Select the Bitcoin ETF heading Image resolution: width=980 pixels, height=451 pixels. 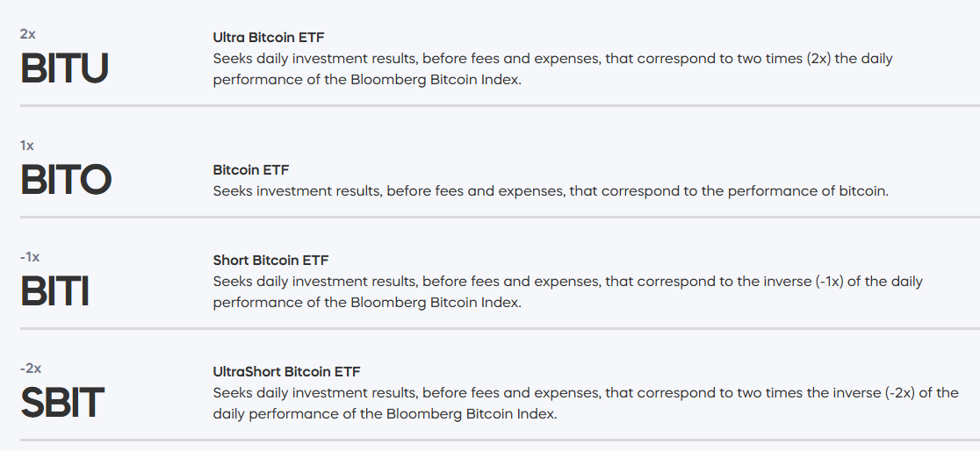pyautogui.click(x=250, y=170)
